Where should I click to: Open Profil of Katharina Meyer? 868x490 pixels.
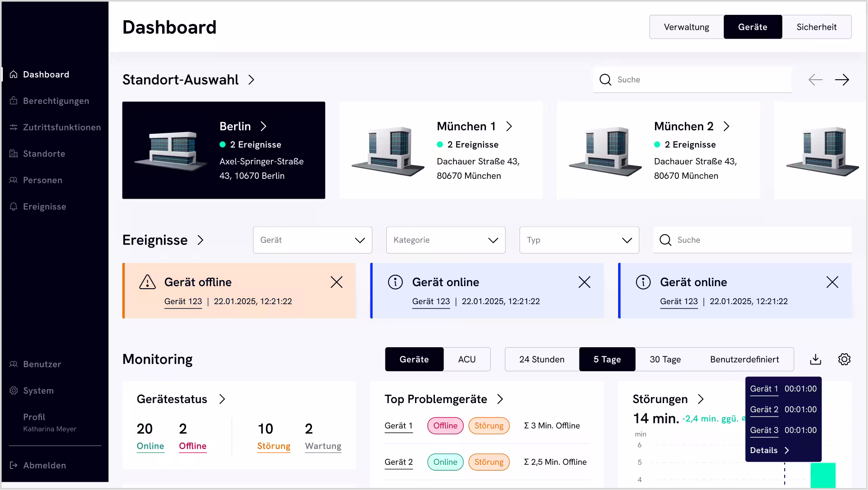point(50,422)
